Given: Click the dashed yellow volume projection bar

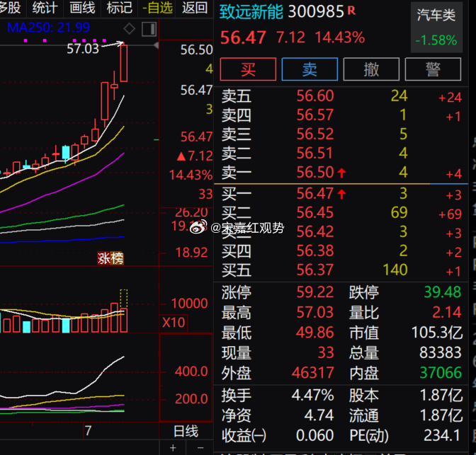Looking at the screenshot, I should click(x=123, y=299).
